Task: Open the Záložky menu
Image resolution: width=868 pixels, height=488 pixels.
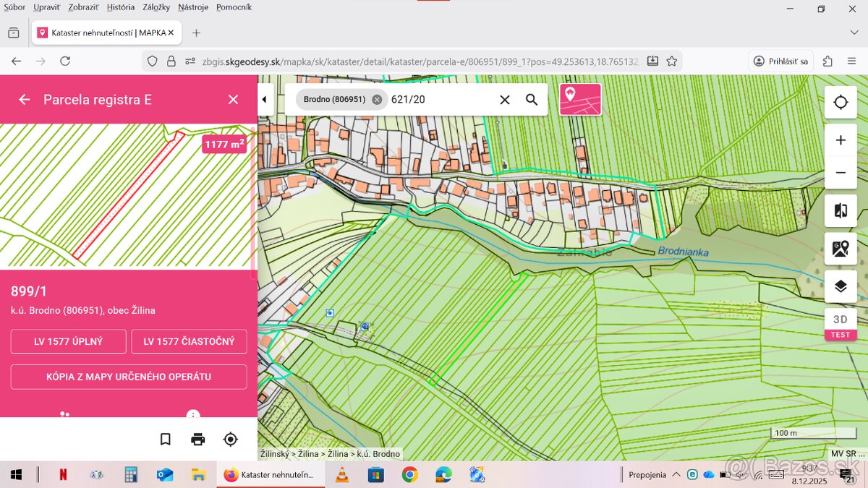Action: click(156, 7)
